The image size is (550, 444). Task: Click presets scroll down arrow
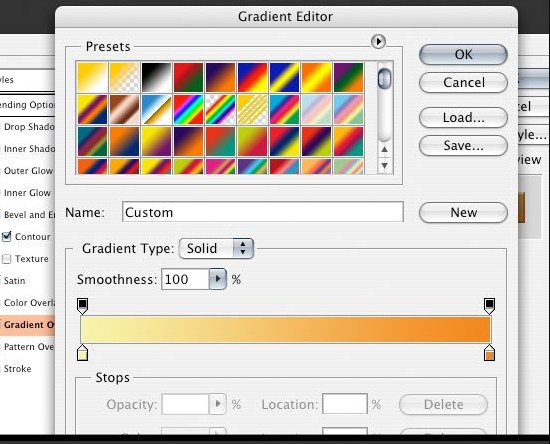(x=384, y=165)
